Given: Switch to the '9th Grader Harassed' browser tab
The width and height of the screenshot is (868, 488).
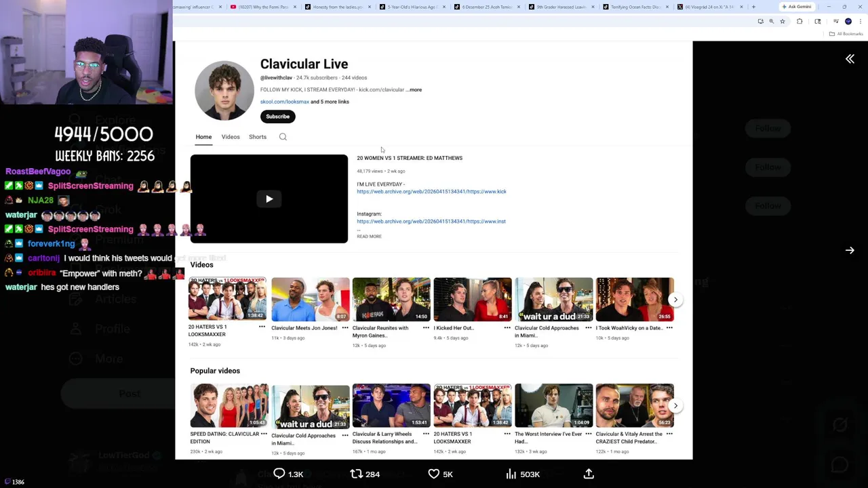Looking at the screenshot, I should click(x=561, y=7).
